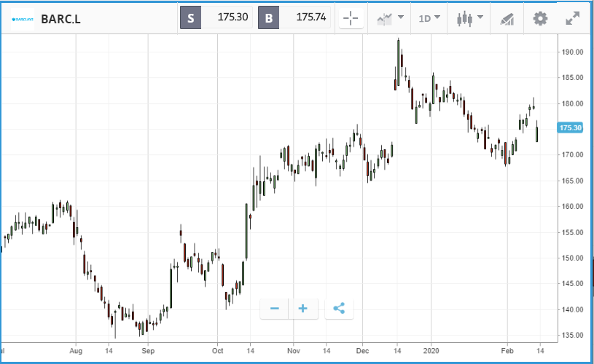594x364 pixels.
Task: Click the 175.30 sell price
Action: click(x=232, y=17)
